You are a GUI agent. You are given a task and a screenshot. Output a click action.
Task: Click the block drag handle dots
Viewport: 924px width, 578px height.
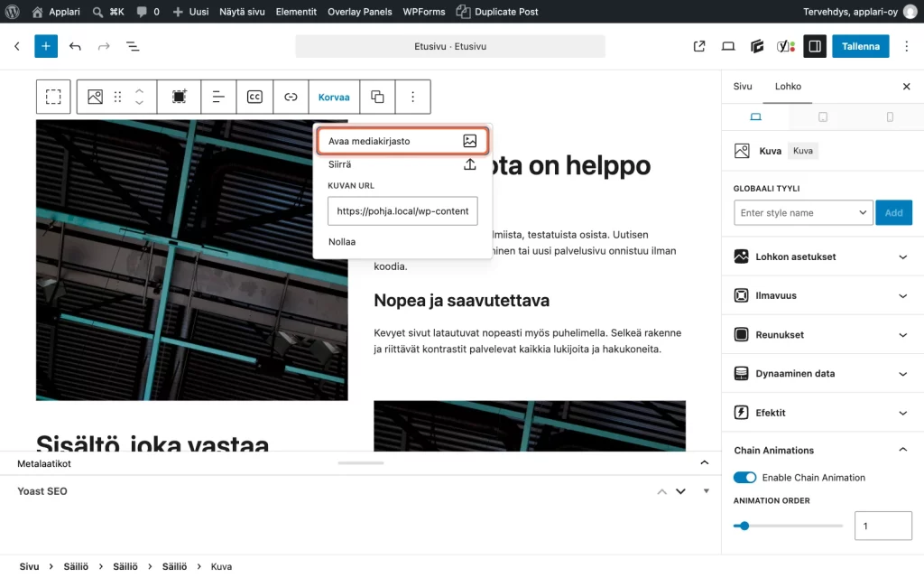point(118,97)
